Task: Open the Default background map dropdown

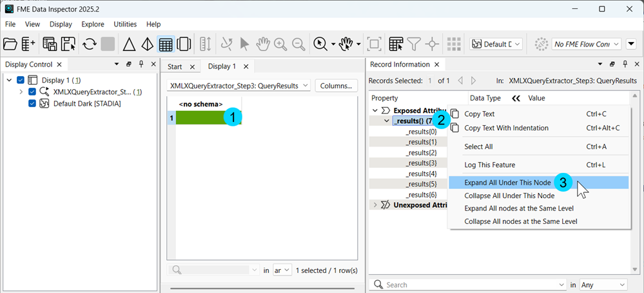Action: coord(496,44)
